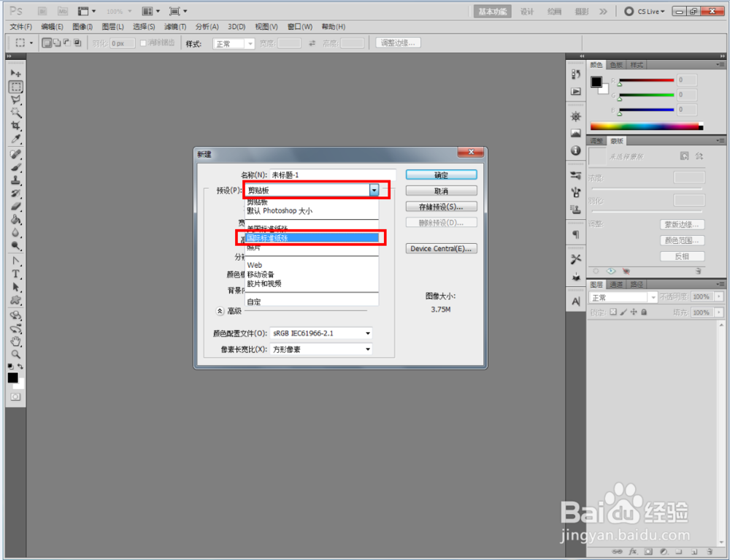Choose Intersect with Selection mode

pos(77,43)
